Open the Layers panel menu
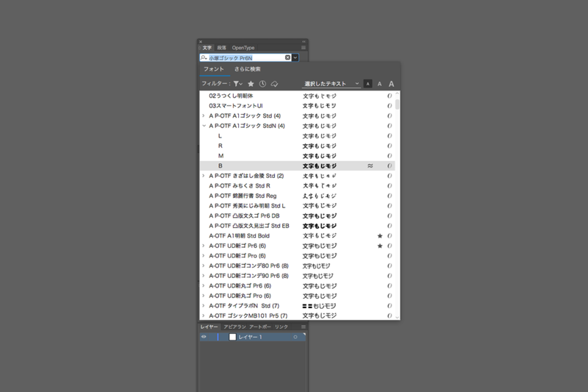588x392 pixels. tap(304, 327)
